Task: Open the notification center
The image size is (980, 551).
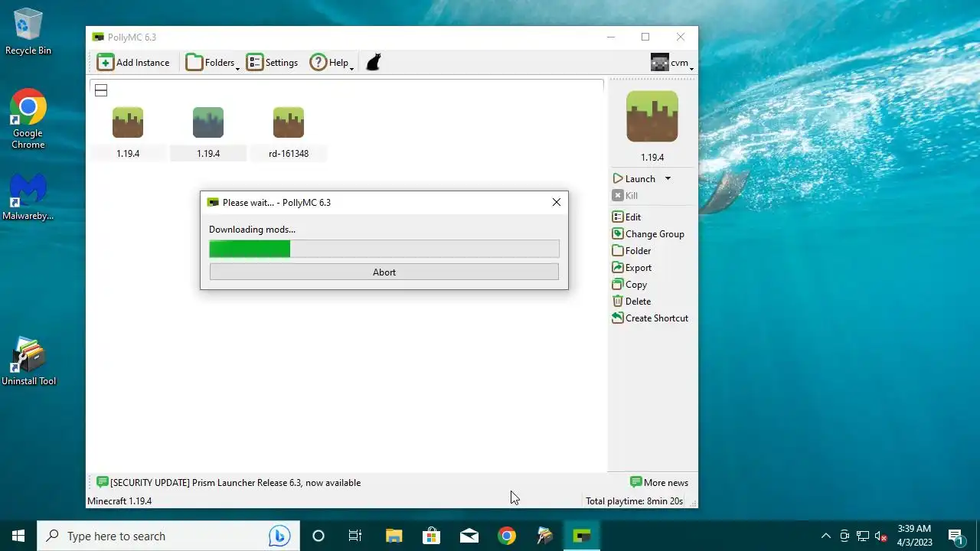Action: (x=955, y=536)
